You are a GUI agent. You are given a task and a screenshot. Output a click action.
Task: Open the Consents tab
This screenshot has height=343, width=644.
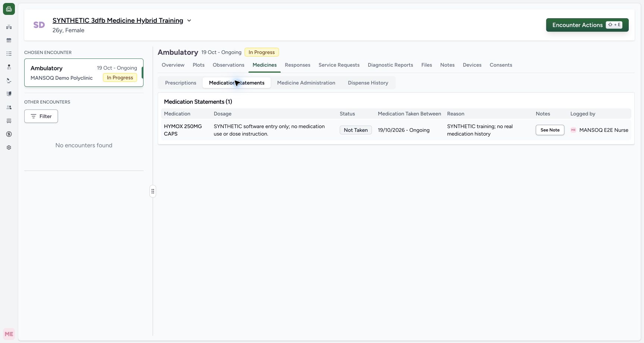click(501, 65)
